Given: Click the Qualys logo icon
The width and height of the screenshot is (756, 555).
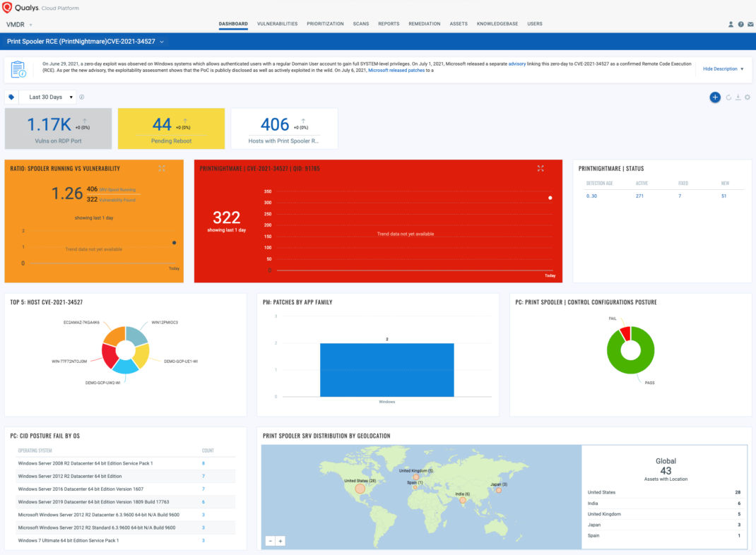Looking at the screenshot, I should pos(7,7).
